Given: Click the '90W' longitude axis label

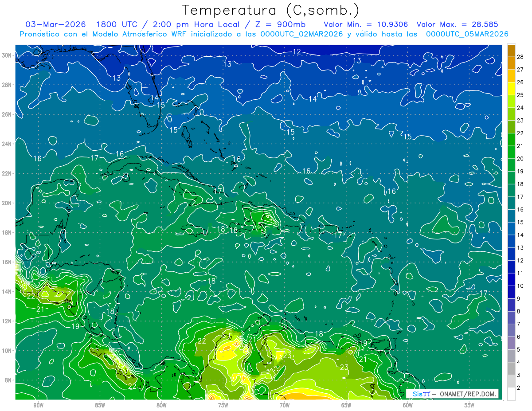Looking at the screenshot, I should click(x=38, y=406).
